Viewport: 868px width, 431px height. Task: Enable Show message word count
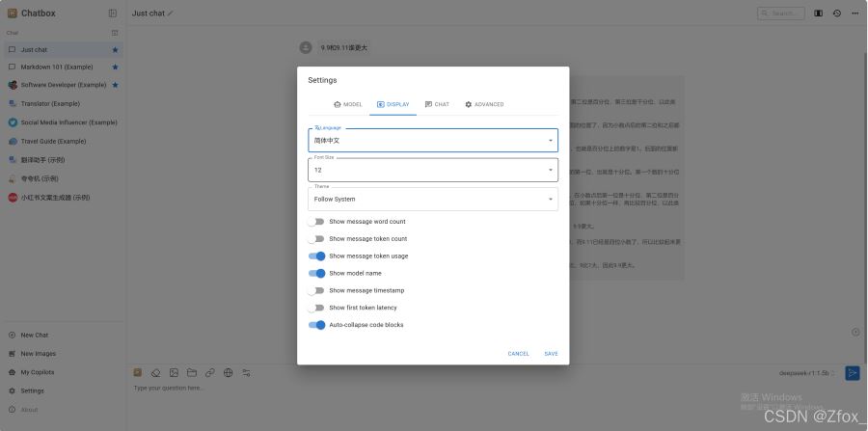(316, 222)
